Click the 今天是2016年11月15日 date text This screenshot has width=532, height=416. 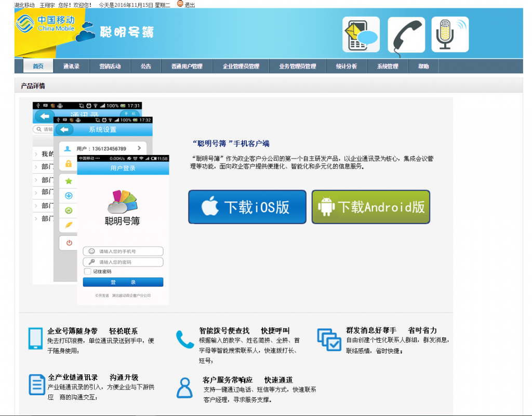coord(135,5)
